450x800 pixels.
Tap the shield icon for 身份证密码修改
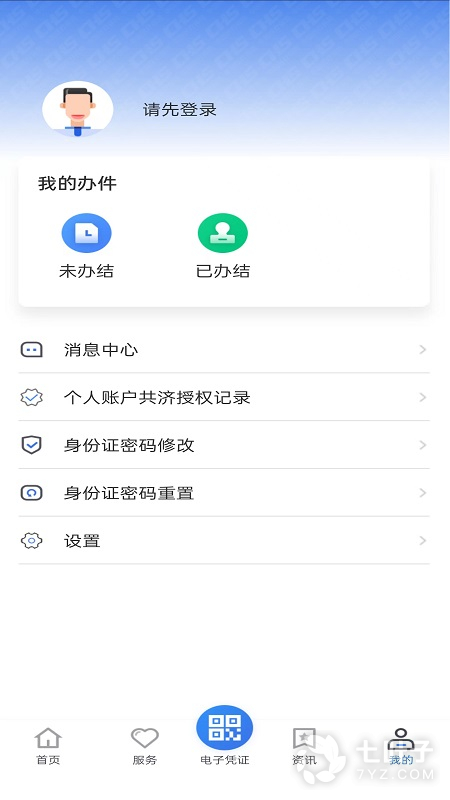[32, 445]
